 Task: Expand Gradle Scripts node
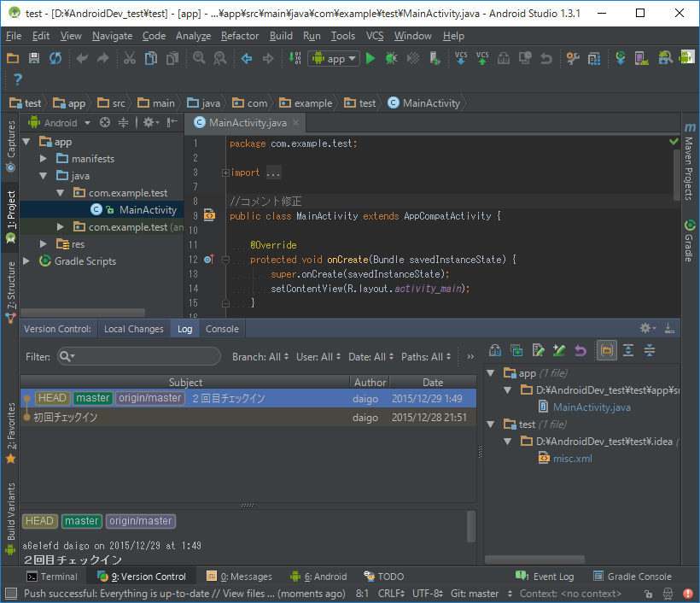(x=26, y=261)
